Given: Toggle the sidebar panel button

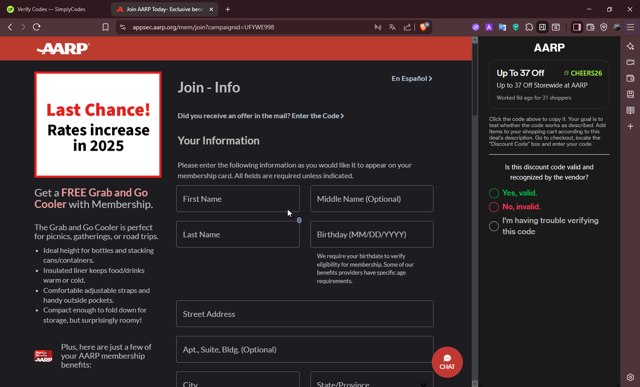Looking at the screenshot, I should coord(577,27).
